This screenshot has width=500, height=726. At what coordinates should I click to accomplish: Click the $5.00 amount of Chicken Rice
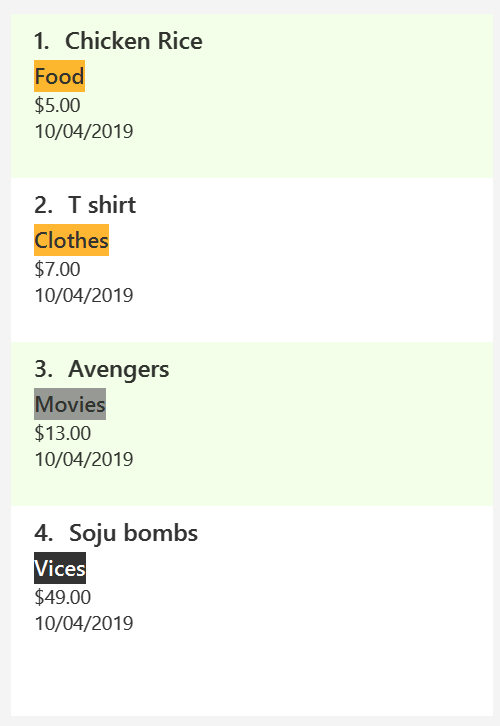[57, 106]
